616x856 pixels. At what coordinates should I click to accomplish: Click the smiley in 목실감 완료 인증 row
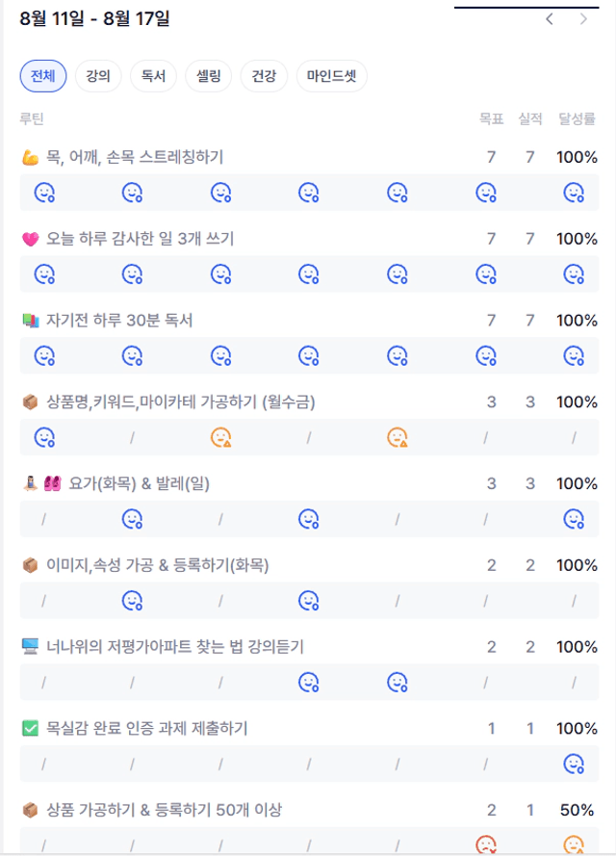coord(574,764)
